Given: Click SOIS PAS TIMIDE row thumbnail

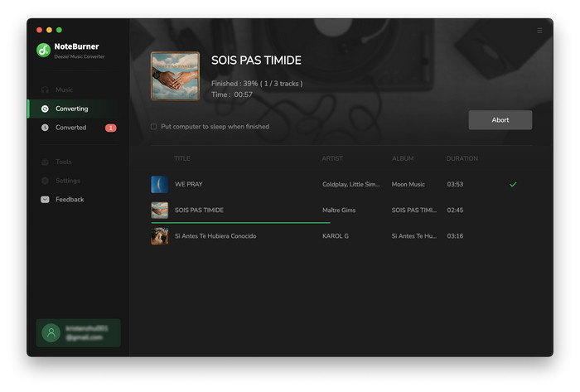Looking at the screenshot, I should click(x=159, y=210).
